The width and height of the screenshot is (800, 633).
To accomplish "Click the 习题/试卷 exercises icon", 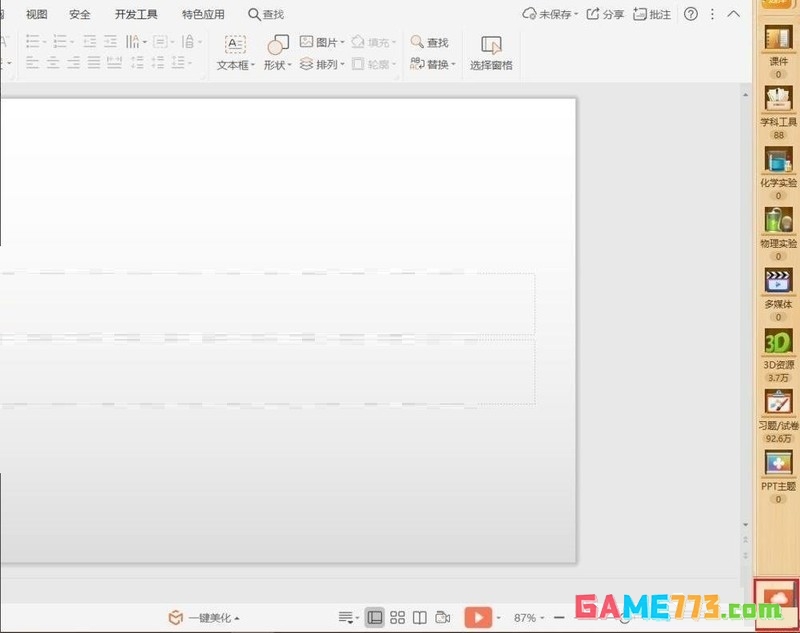I will (778, 404).
